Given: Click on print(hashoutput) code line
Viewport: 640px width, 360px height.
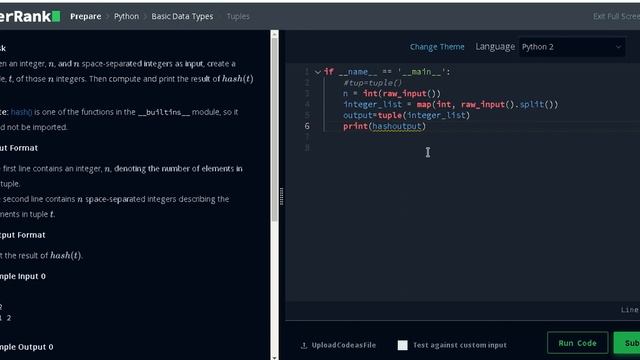Looking at the screenshot, I should (x=384, y=126).
